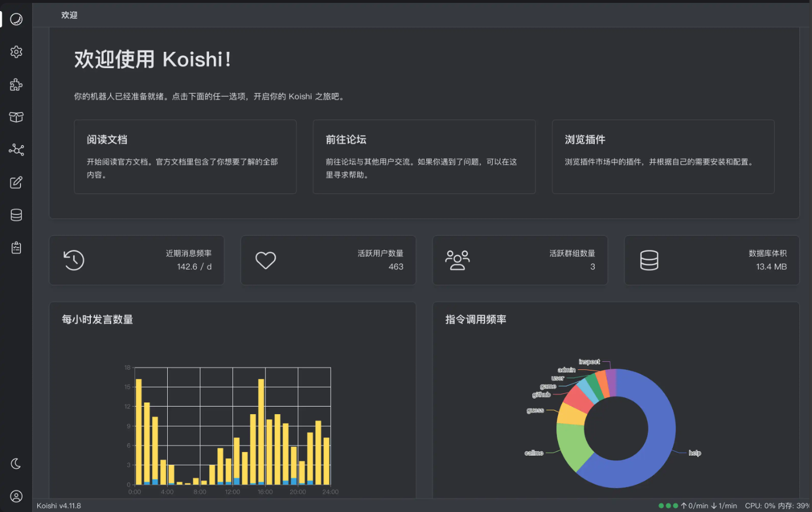The image size is (812, 512).
Task: Click the yellow guess segment of the donut chart
Action: point(570,414)
